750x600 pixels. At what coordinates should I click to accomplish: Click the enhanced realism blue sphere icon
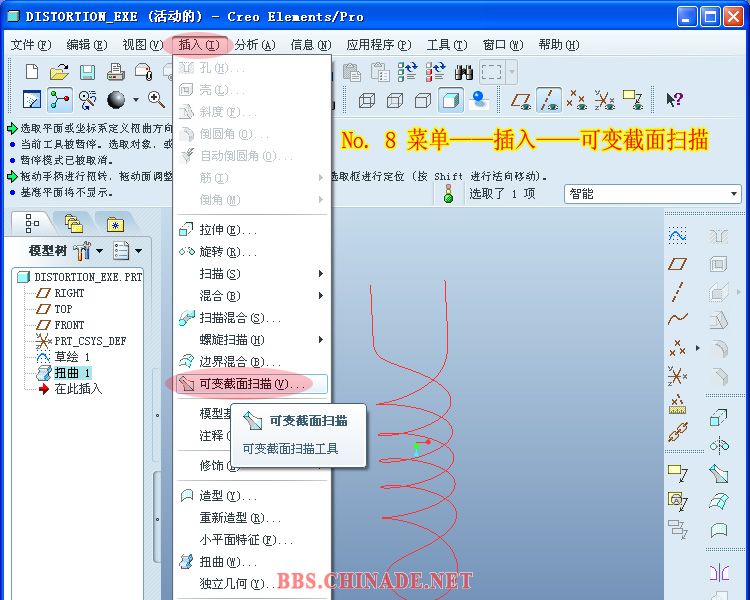click(x=479, y=100)
